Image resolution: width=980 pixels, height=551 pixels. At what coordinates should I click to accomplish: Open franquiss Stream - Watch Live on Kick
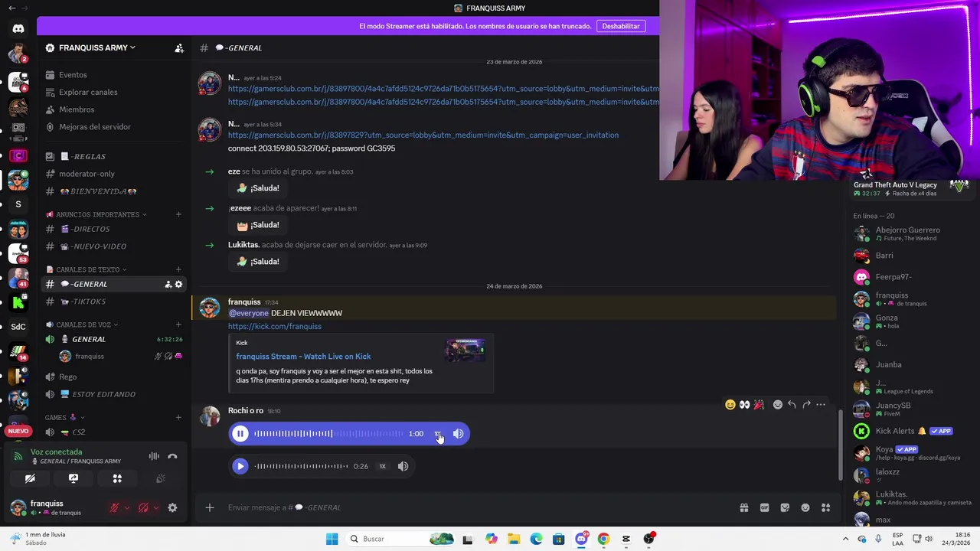coord(303,357)
